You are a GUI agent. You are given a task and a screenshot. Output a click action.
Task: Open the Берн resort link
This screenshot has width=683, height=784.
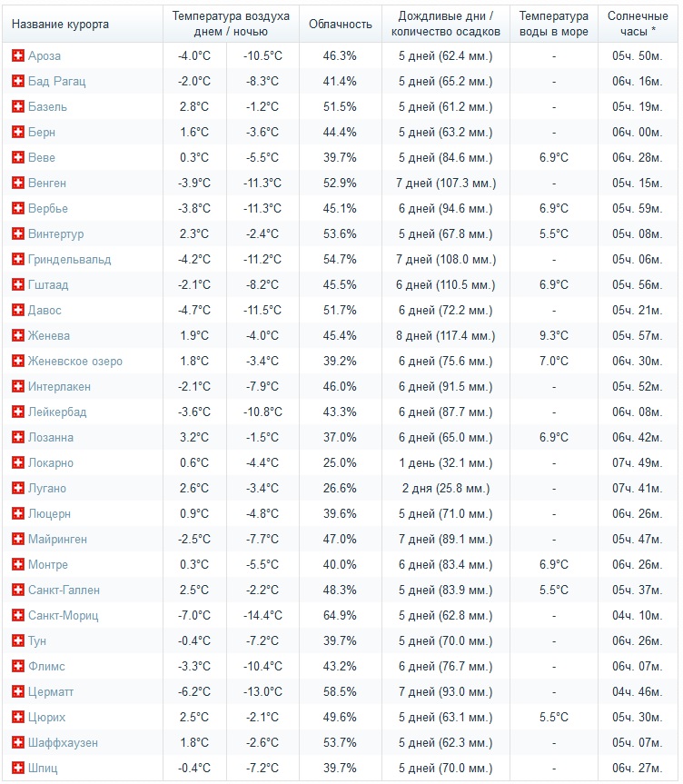tap(42, 132)
